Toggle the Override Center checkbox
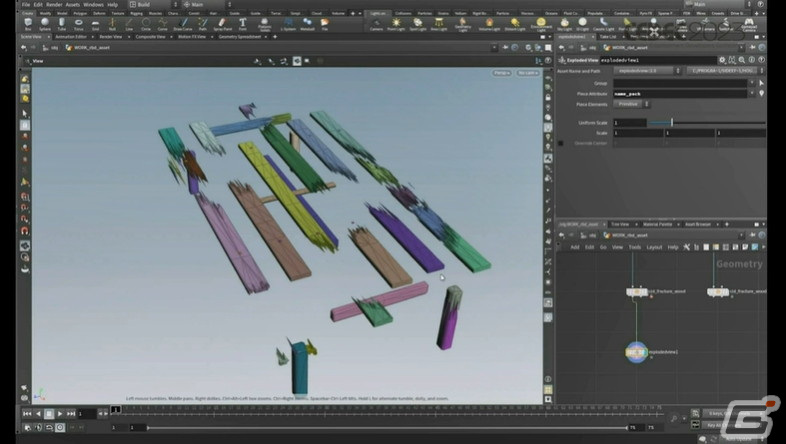The width and height of the screenshot is (786, 444). click(561, 143)
